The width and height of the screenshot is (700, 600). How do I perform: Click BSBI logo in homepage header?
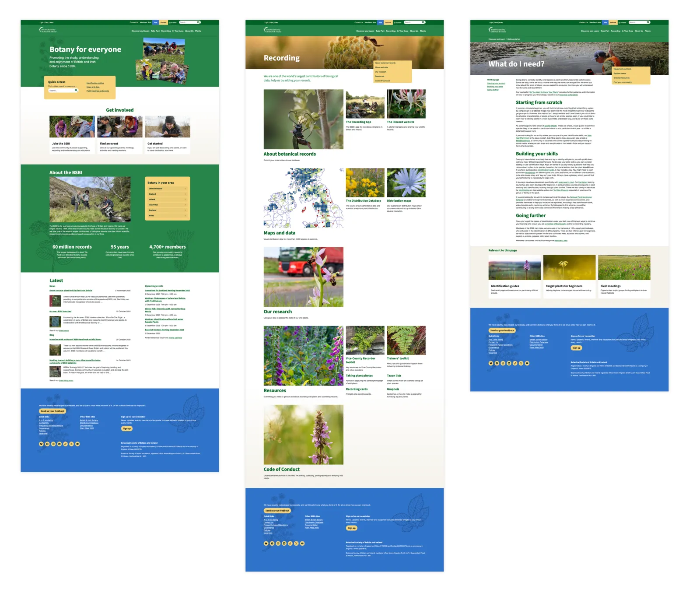[x=48, y=30]
